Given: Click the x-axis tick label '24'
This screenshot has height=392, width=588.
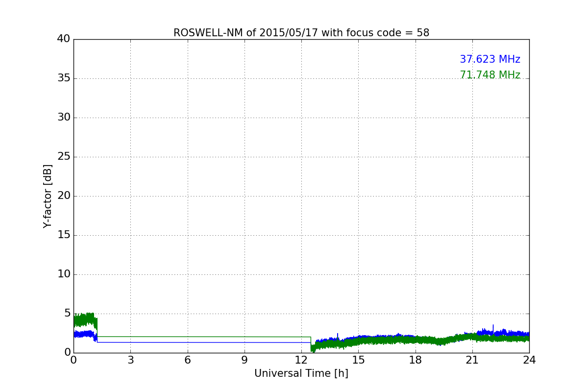Looking at the screenshot, I should click(529, 360).
